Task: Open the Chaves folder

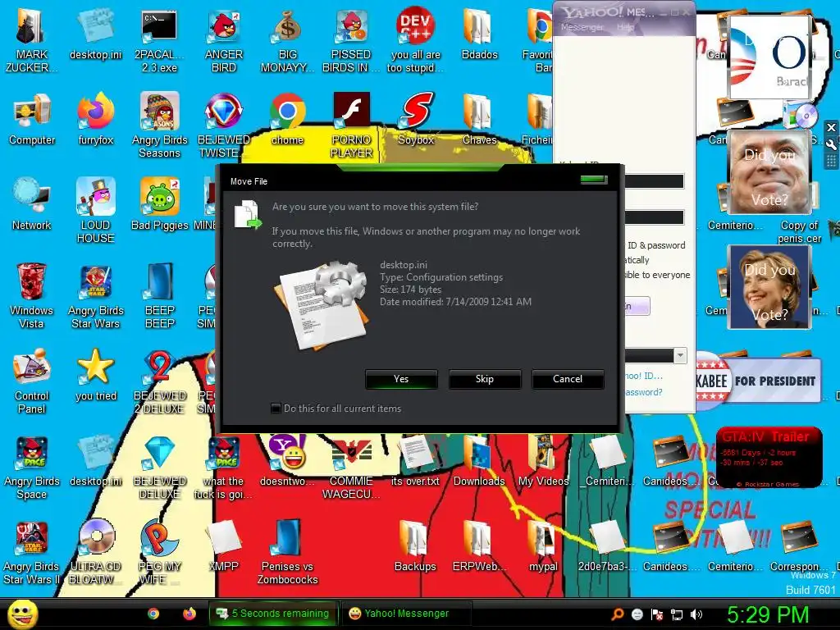Action: (479, 121)
